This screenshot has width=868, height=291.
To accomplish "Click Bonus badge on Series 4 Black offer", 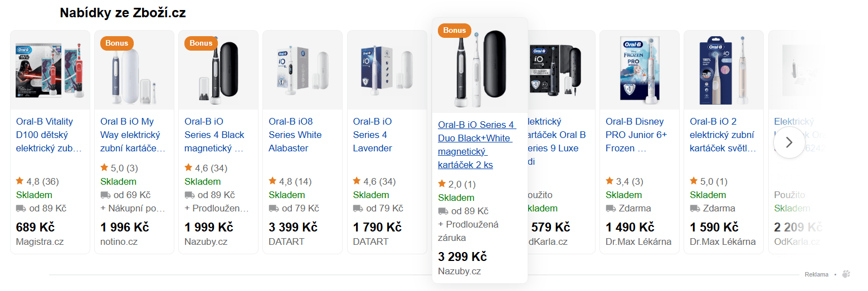I will point(201,43).
